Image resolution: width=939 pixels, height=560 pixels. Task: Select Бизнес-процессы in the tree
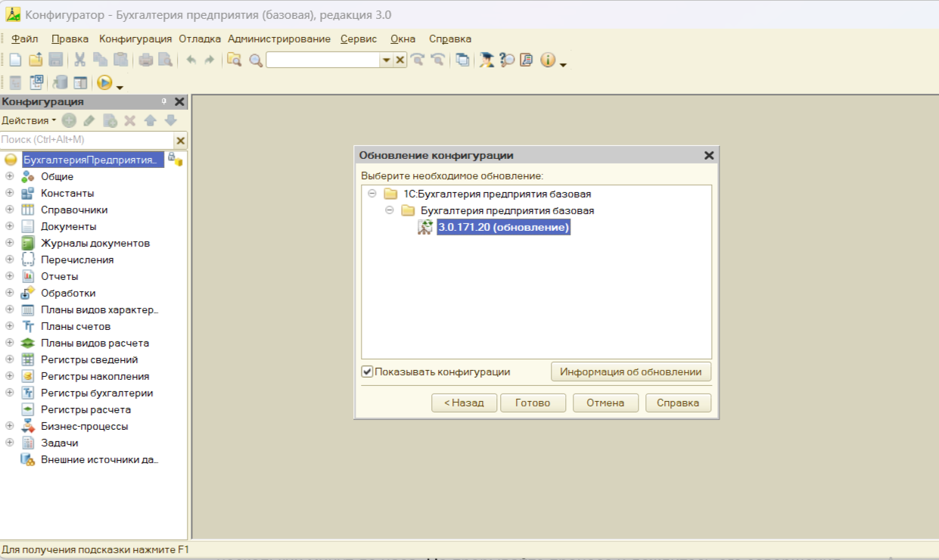[x=84, y=426]
